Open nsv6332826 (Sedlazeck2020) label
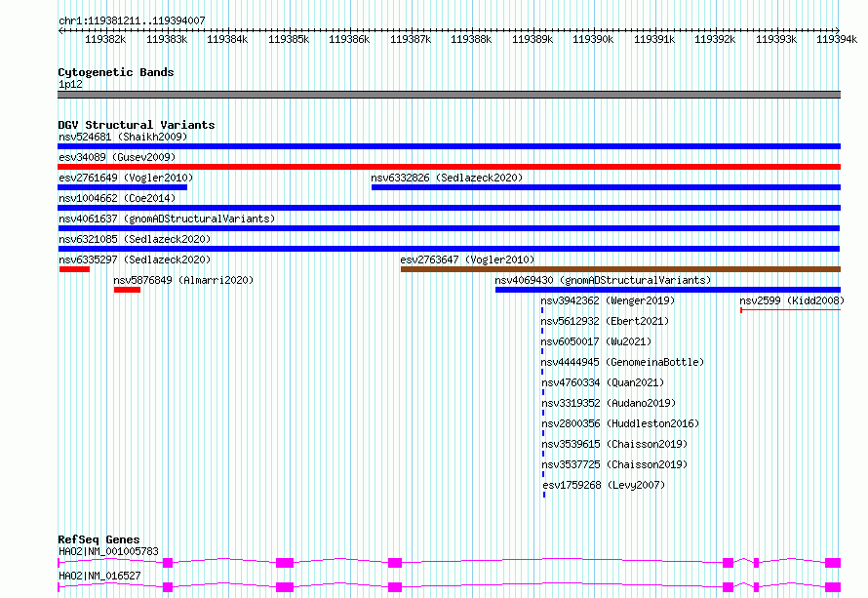868x598 pixels. (x=447, y=178)
